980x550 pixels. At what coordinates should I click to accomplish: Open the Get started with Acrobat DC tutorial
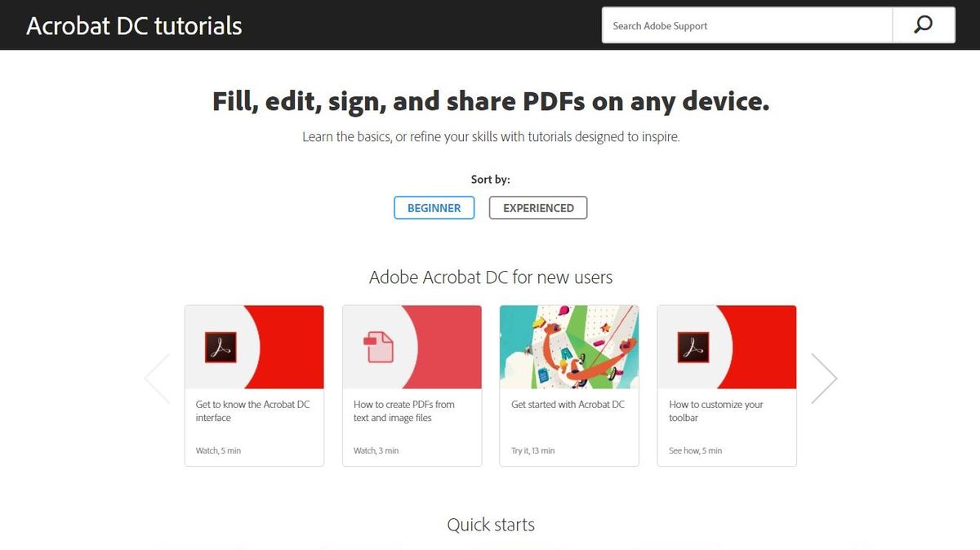(x=568, y=404)
